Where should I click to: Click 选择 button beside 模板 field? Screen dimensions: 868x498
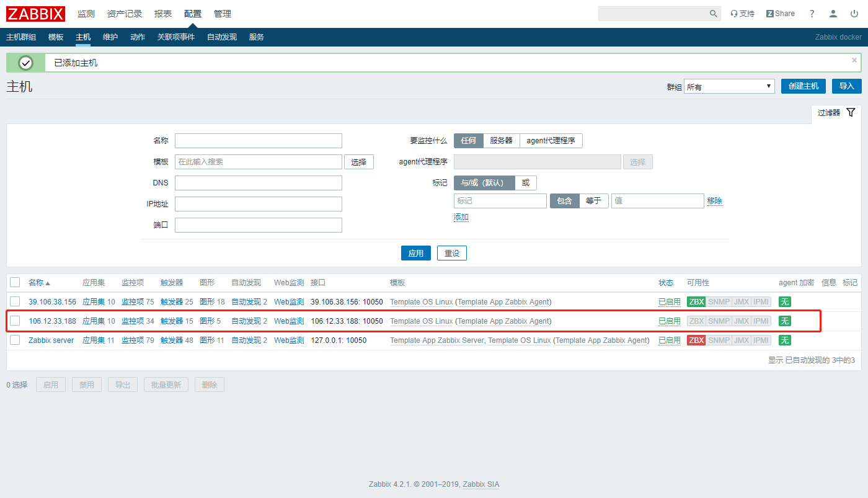pos(359,162)
